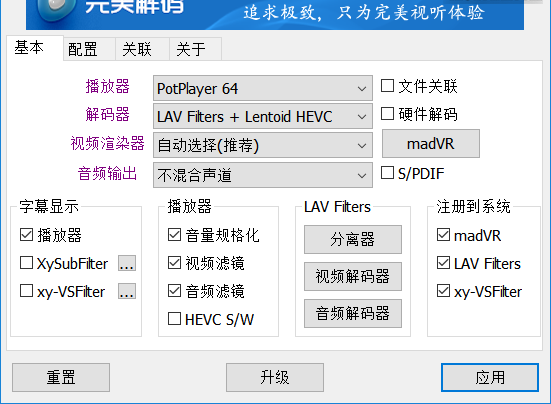
Task: Enable the 文件关联 checkbox
Action: point(387,86)
